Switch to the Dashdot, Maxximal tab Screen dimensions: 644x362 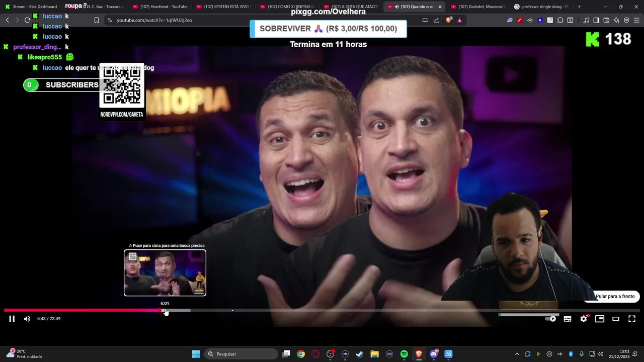pos(478,7)
